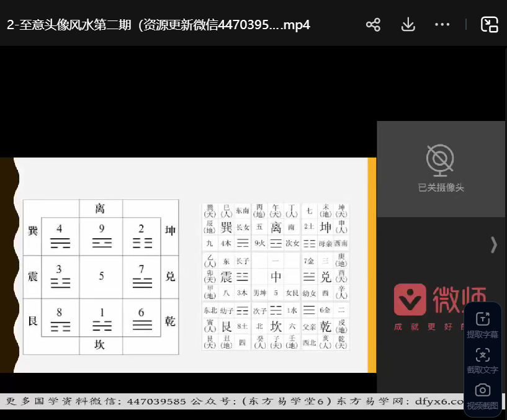Click the 东南 cell in the right table
The width and height of the screenshot is (507, 420).
tap(243, 211)
